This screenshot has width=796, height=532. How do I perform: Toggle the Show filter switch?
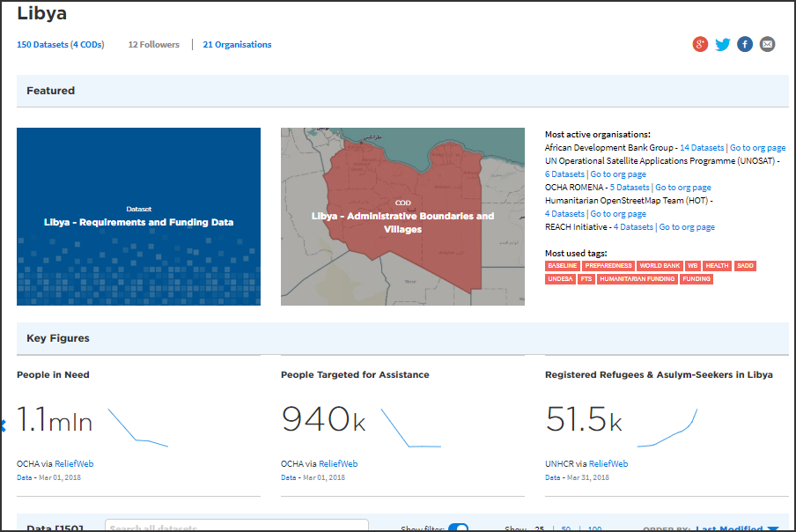click(x=457, y=526)
